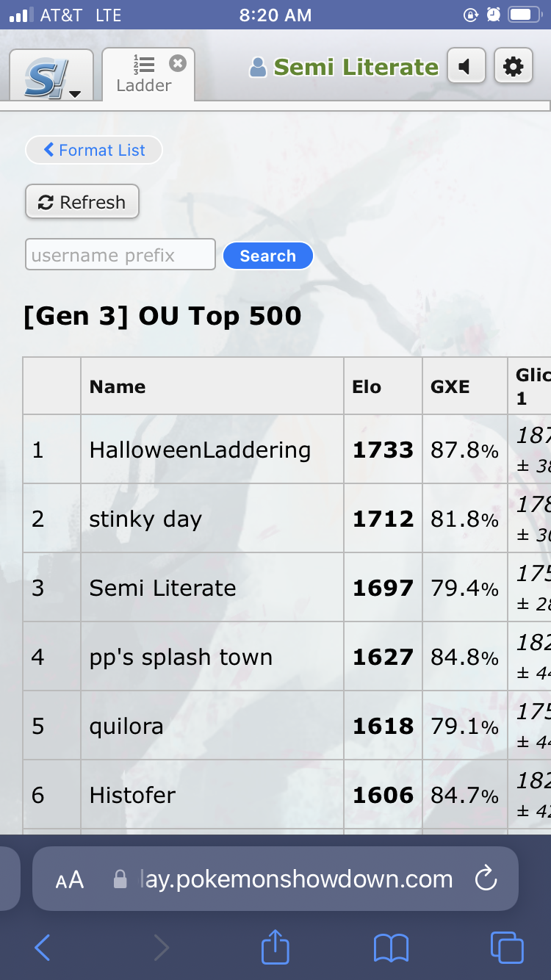Tap the padlock icon in address bar
The width and height of the screenshot is (551, 980).
[x=120, y=879]
